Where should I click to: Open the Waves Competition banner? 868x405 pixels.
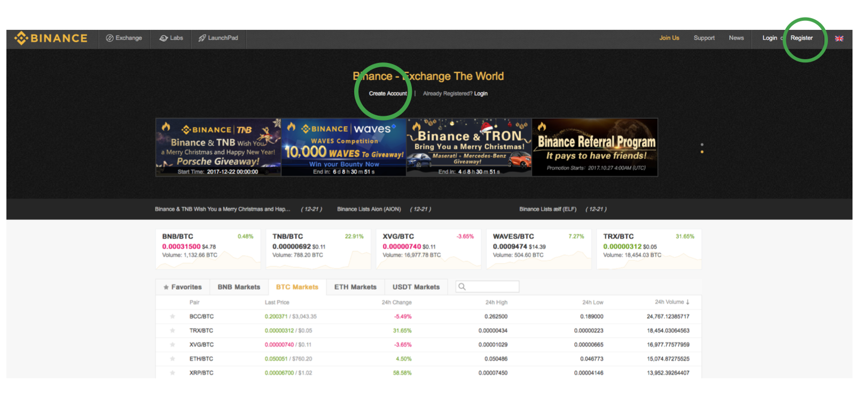[x=343, y=147]
